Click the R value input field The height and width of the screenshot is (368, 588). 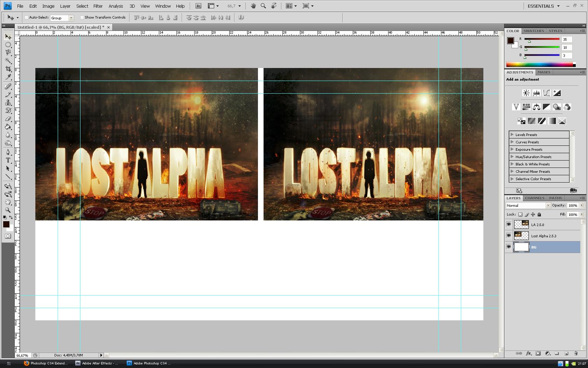(x=567, y=40)
